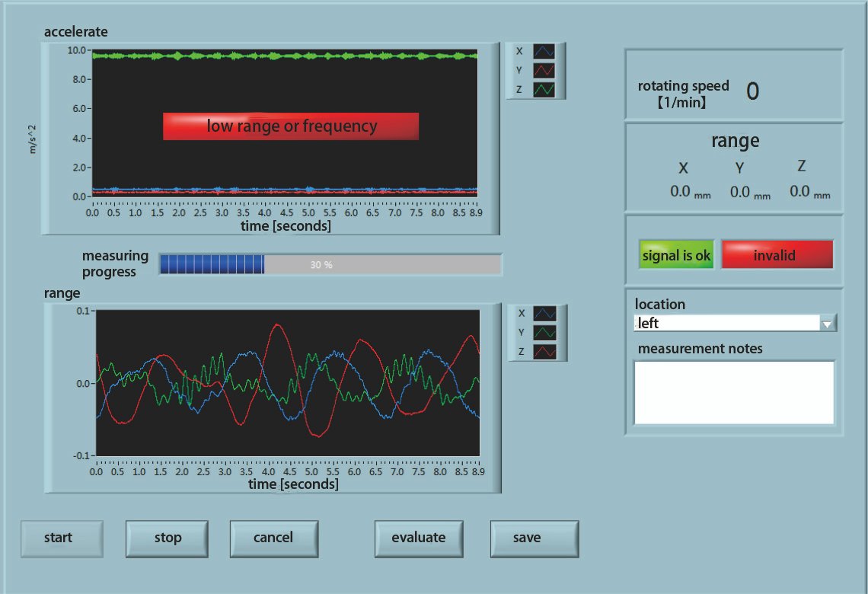
Task: Cancel the current measurement
Action: point(273,538)
